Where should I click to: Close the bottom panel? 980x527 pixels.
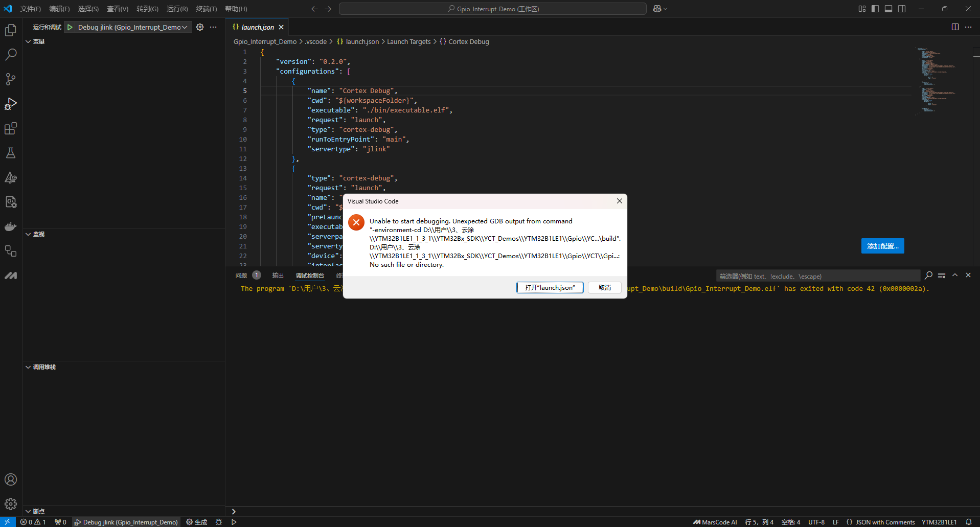(x=968, y=275)
